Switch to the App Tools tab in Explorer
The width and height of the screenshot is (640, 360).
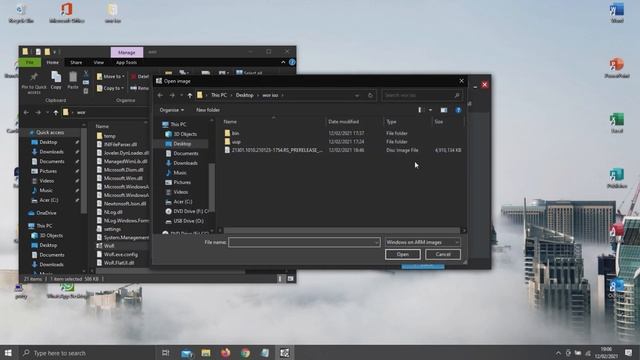coord(127,62)
